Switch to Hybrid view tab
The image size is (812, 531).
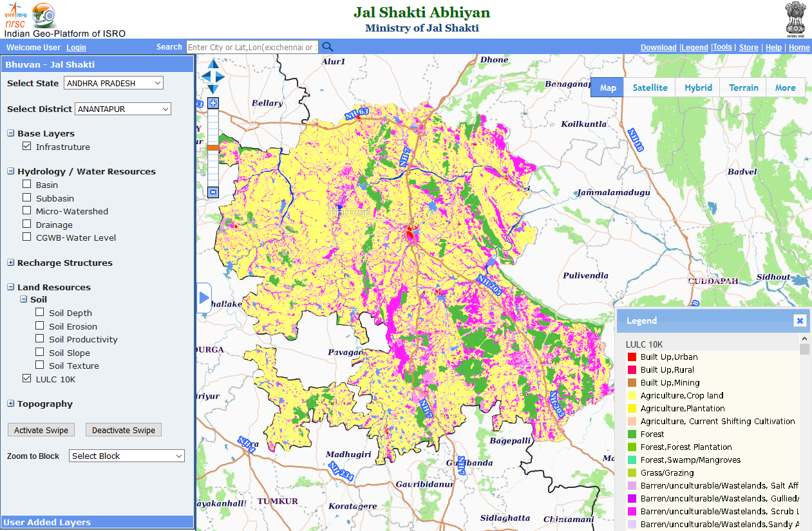click(698, 88)
